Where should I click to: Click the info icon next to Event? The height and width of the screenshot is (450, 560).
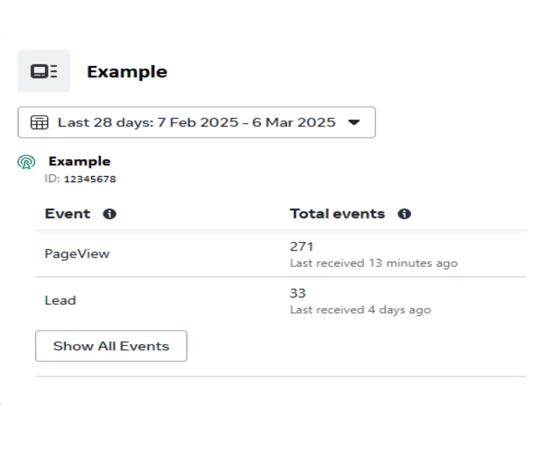[x=110, y=214]
